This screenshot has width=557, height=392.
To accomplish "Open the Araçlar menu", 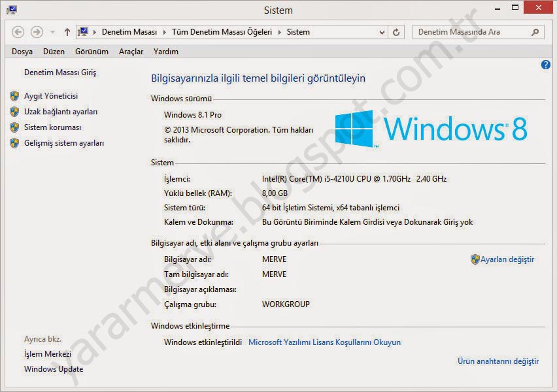I will [131, 52].
